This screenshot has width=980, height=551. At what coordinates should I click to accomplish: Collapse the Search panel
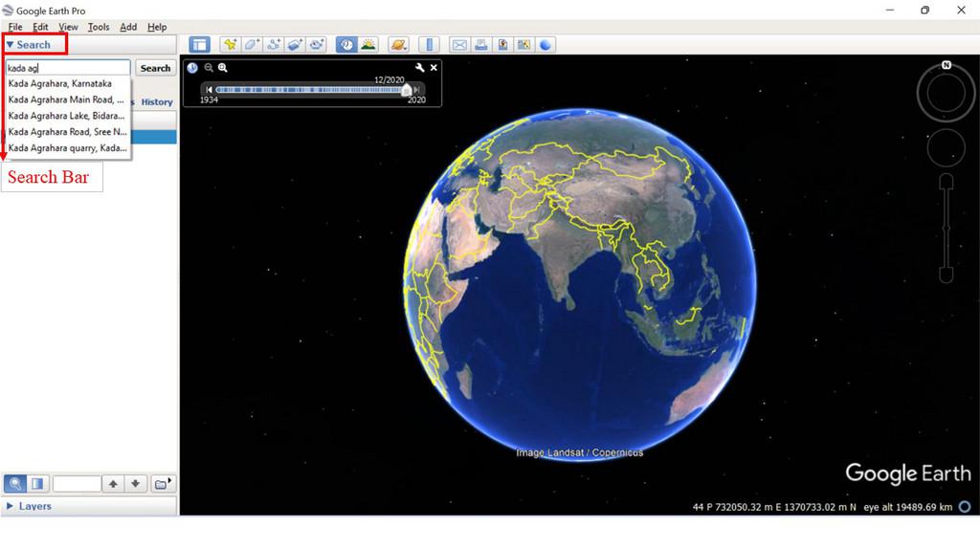(x=11, y=45)
